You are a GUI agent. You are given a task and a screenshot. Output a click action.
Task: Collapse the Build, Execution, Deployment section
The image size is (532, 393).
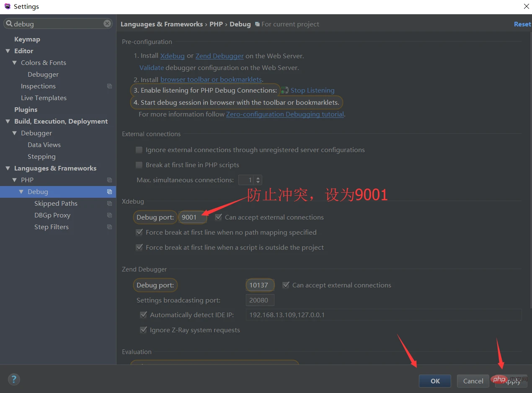(x=8, y=121)
